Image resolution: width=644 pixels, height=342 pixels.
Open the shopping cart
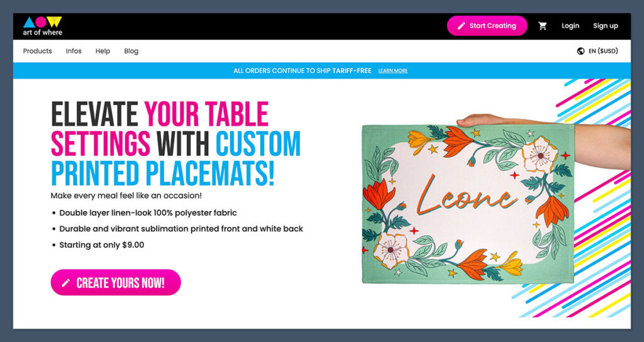pos(543,26)
